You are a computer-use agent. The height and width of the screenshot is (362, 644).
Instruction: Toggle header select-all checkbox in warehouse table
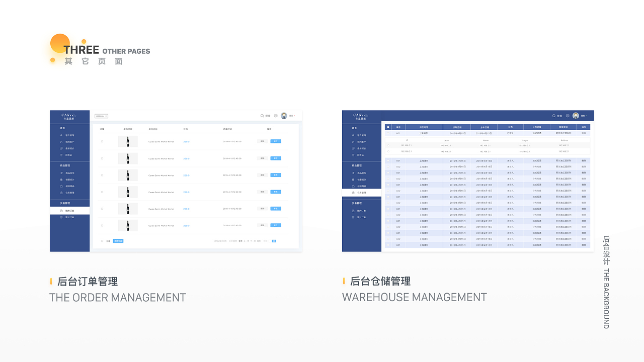388,127
